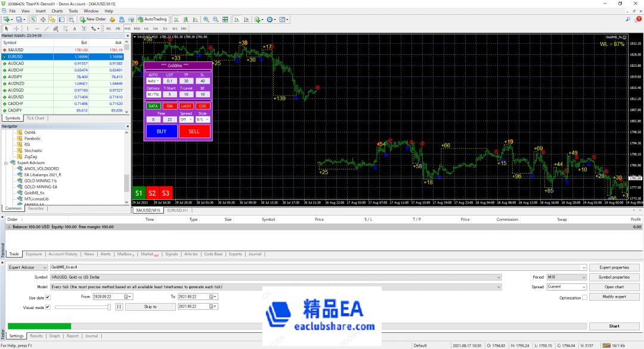Toggle the S1 strategy button on chart
644x349 pixels.
tap(139, 193)
